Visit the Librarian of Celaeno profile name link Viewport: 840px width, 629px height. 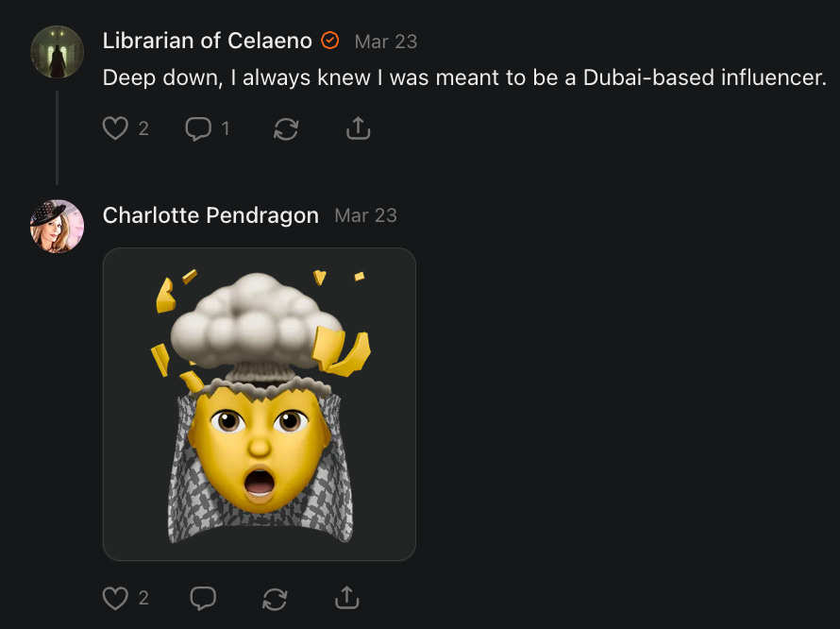click(208, 41)
